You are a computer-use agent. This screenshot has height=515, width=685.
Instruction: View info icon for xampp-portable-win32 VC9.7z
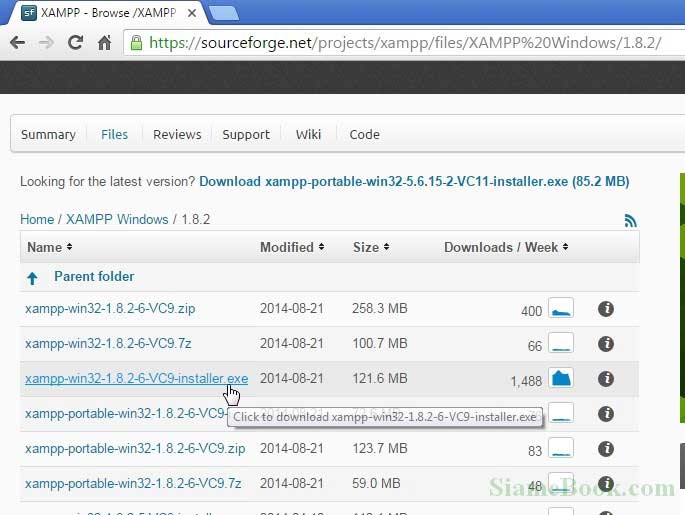606,484
